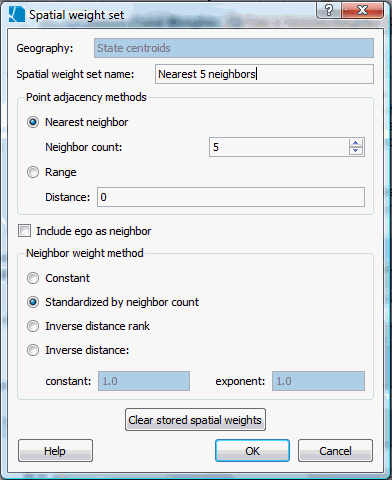392x480 pixels.
Task: Select the Inverse distance radio button
Action: 33,350
